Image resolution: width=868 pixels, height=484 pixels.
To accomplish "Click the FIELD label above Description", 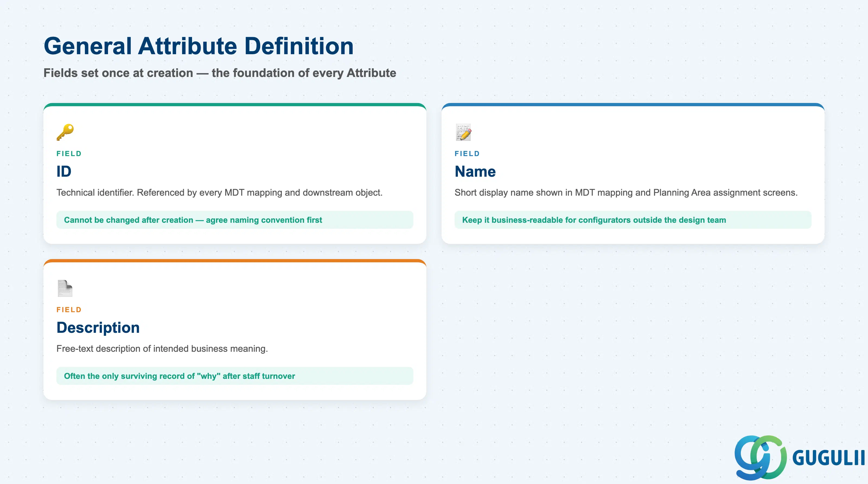I will 69,310.
